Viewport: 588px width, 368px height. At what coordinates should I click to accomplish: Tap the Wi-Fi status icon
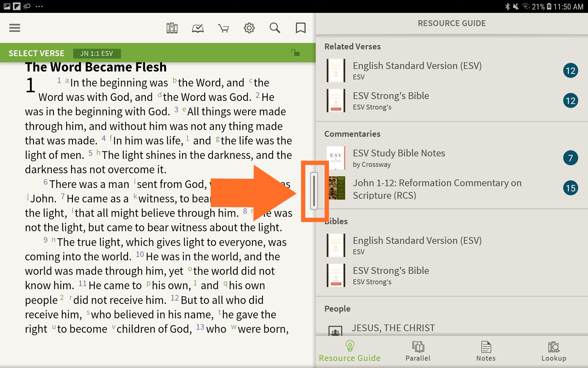click(x=526, y=6)
